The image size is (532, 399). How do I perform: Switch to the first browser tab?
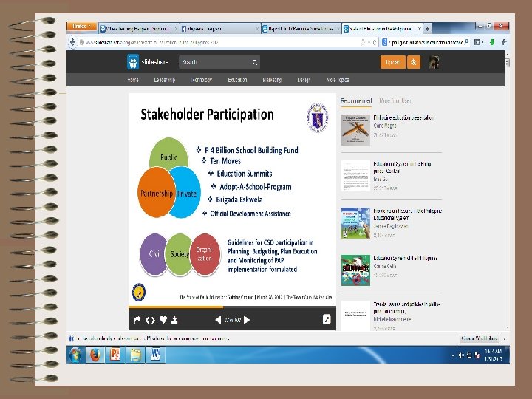pyautogui.click(x=139, y=29)
